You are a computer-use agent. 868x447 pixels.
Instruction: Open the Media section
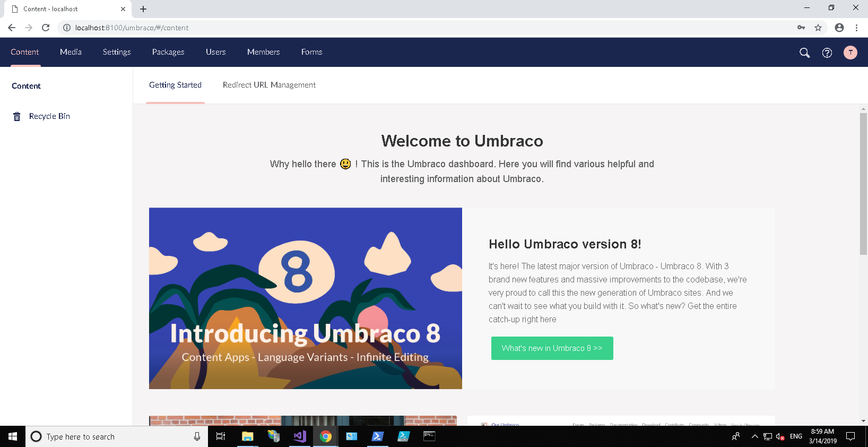click(x=71, y=52)
